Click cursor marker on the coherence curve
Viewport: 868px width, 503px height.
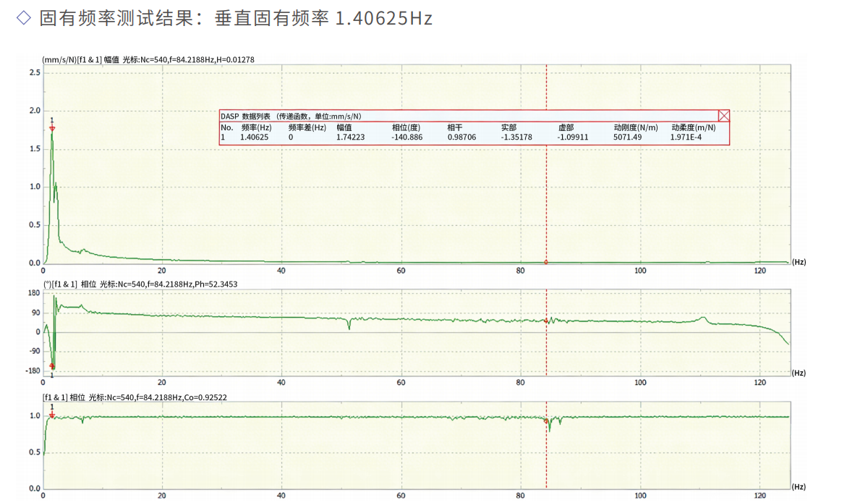[x=546, y=420]
